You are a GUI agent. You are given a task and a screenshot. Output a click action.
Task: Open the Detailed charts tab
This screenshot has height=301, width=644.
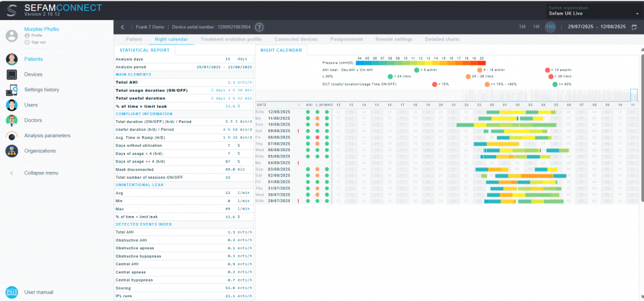(x=441, y=39)
